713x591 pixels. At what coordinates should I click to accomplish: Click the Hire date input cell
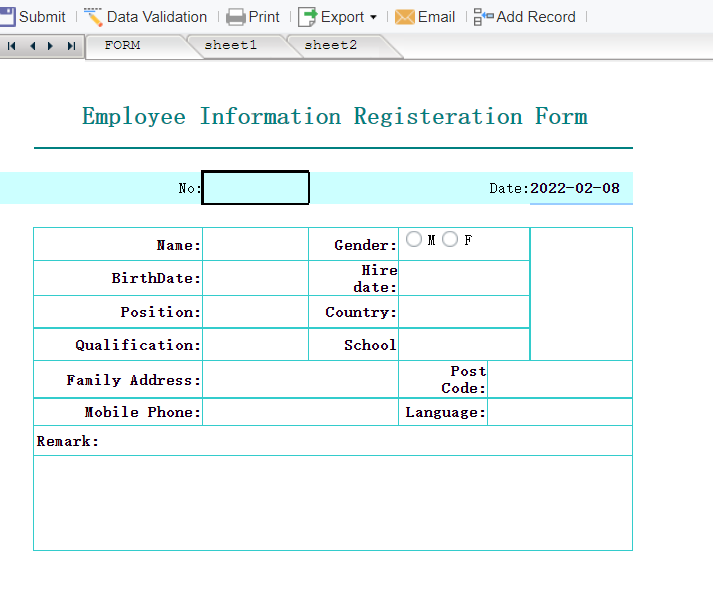(464, 278)
